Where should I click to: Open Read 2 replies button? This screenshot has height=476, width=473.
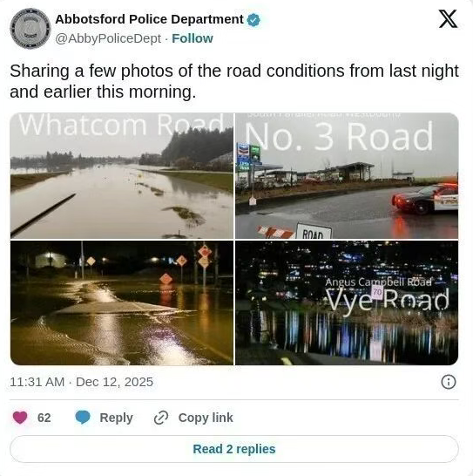[x=234, y=449]
